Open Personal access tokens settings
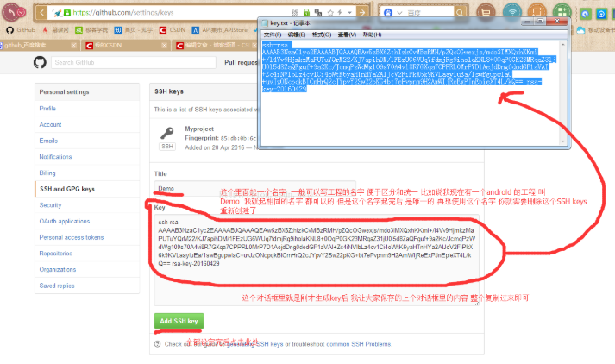 point(72,237)
